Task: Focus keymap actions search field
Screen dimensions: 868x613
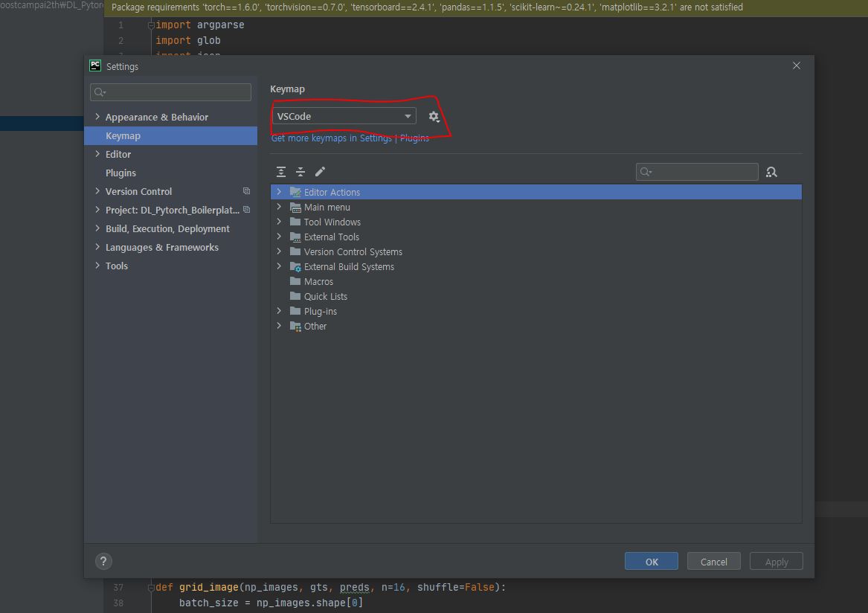Action: 697,172
